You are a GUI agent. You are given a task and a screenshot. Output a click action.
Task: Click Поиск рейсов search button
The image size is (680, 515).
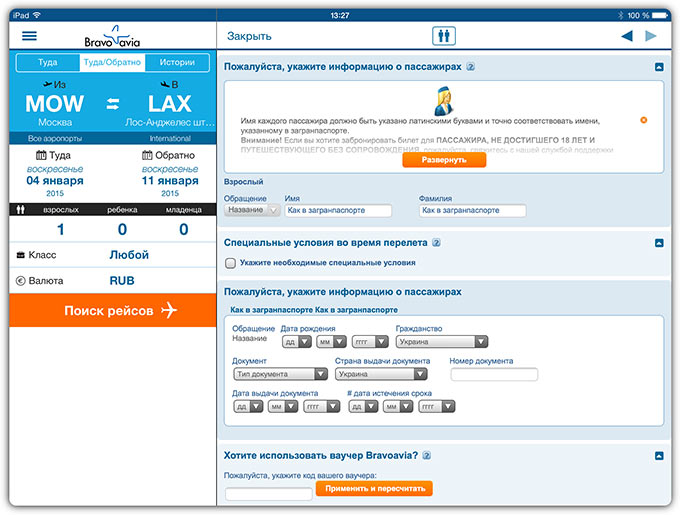coord(113,310)
